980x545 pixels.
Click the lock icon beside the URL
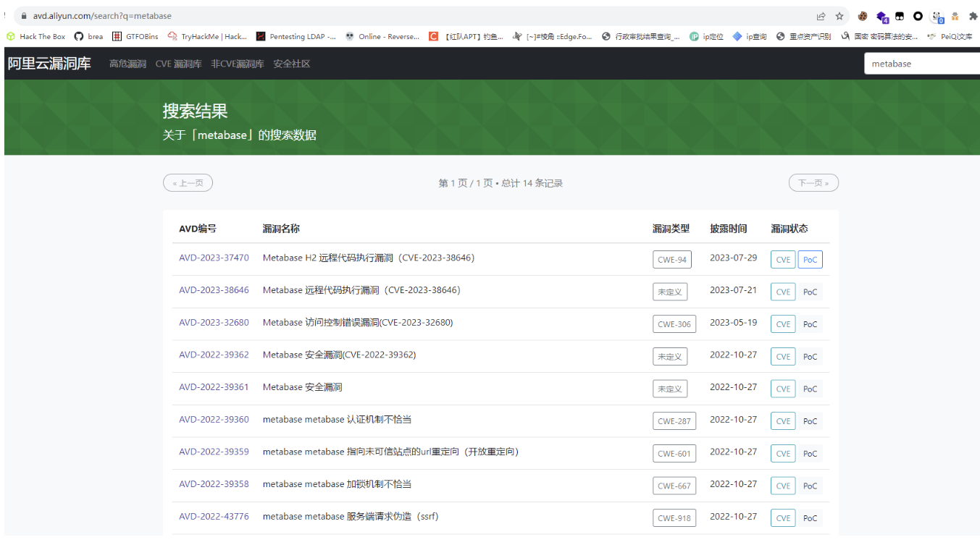(x=24, y=16)
